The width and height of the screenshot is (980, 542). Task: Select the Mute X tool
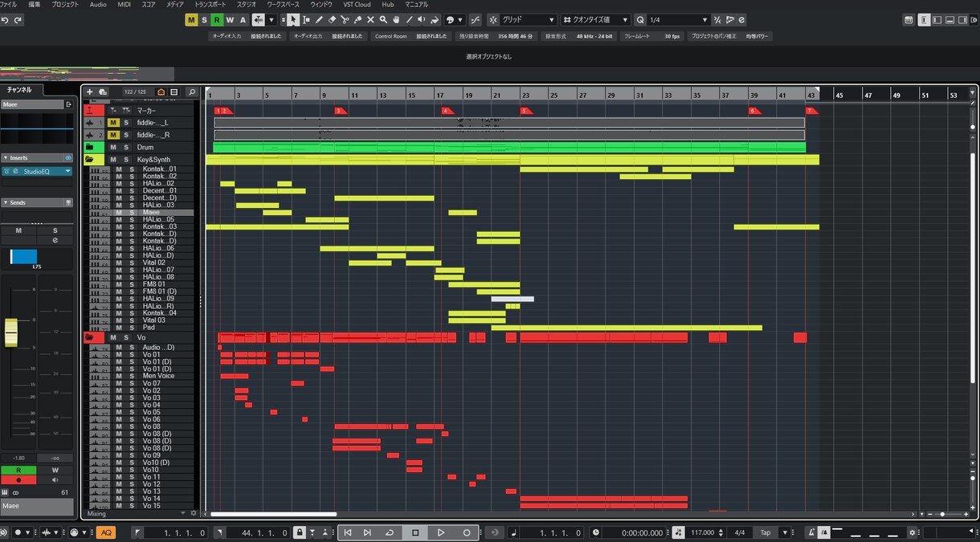370,19
